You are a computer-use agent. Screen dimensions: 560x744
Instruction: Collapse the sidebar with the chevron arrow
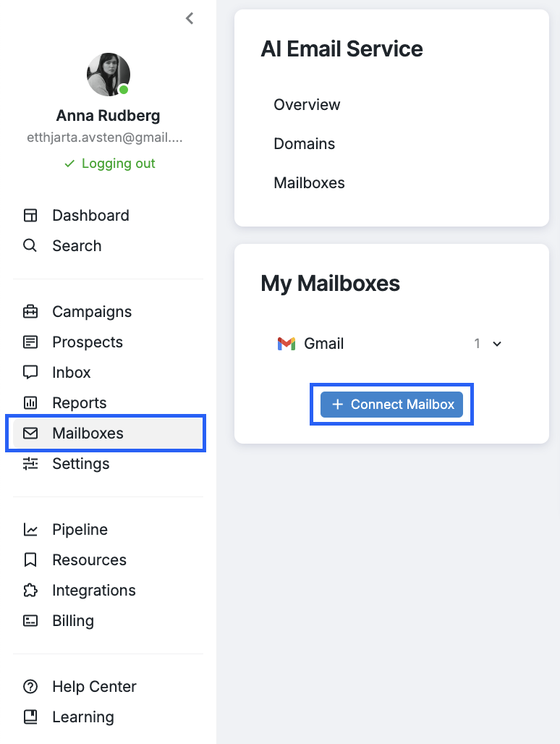190,19
